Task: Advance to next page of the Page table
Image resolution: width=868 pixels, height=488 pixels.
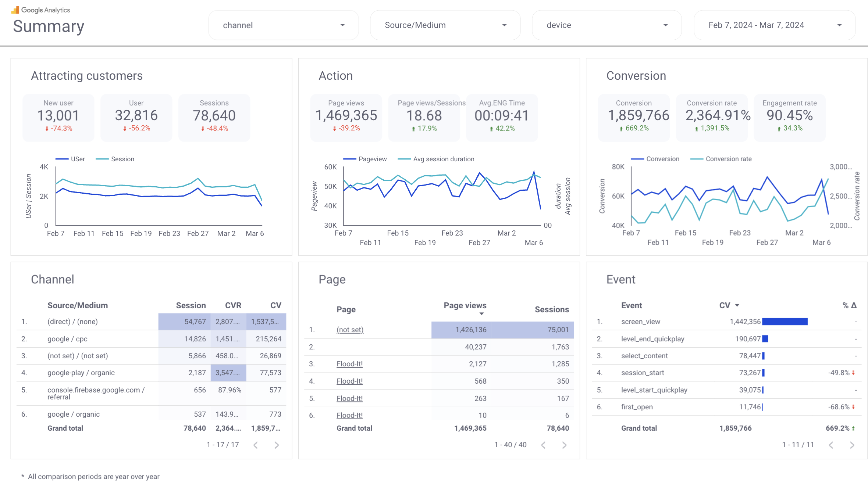Action: [564, 445]
